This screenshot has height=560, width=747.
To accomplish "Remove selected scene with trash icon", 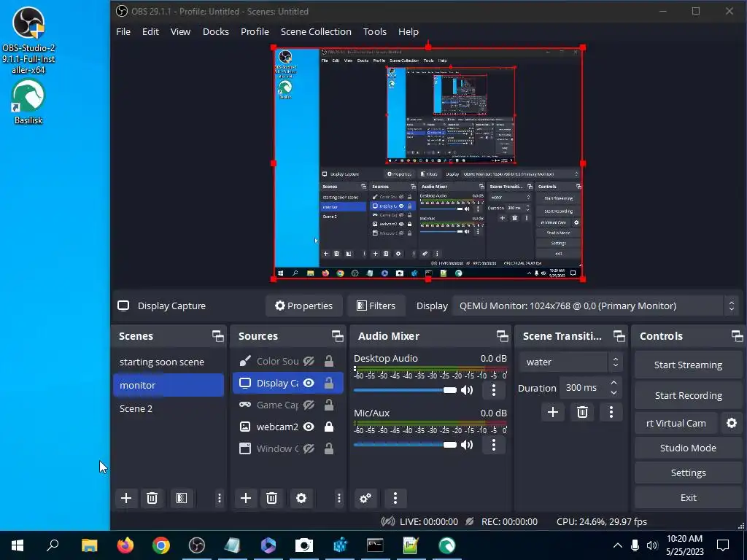I will click(152, 498).
